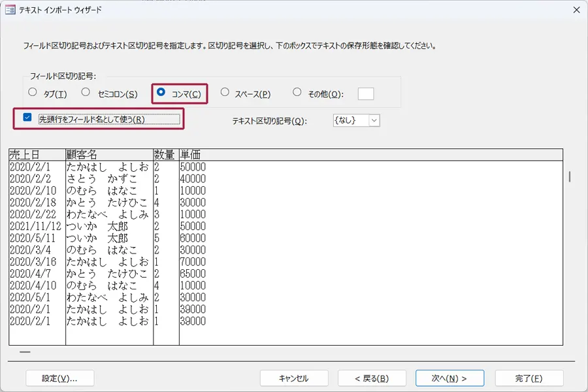Proceed with 次へ(N) button
Viewport: 588px width, 392px height.
(449, 378)
